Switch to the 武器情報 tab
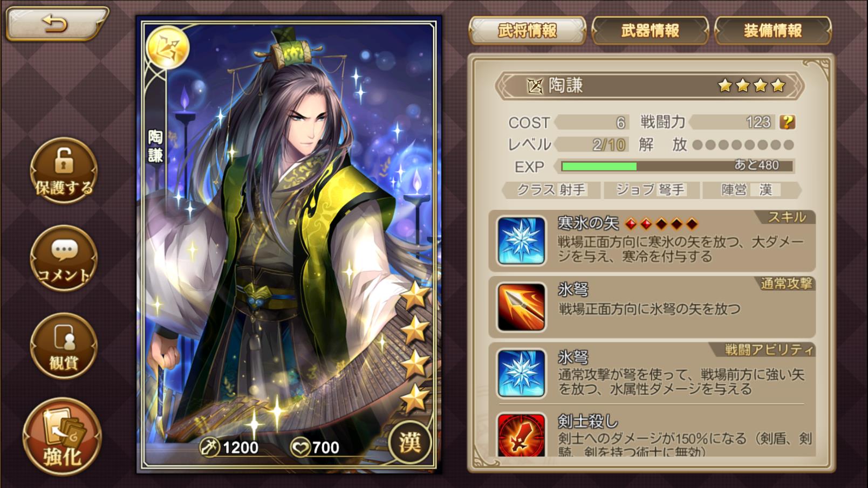The width and height of the screenshot is (868, 488). (650, 31)
